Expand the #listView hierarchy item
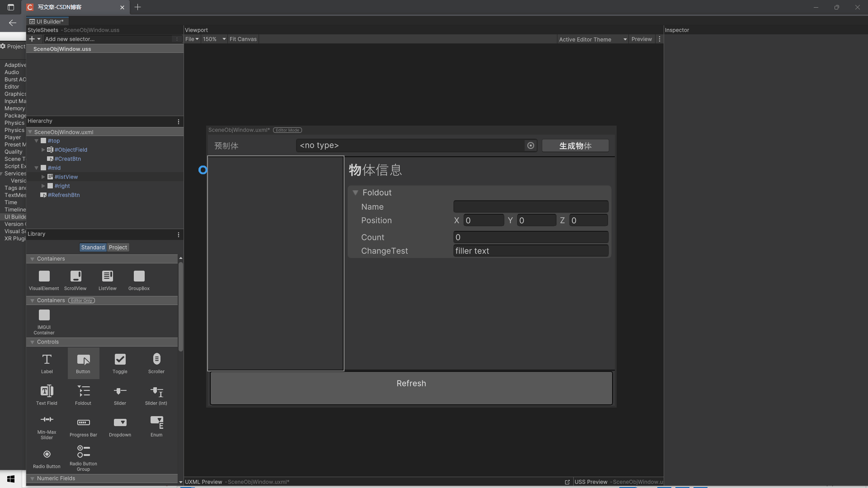 (x=43, y=177)
